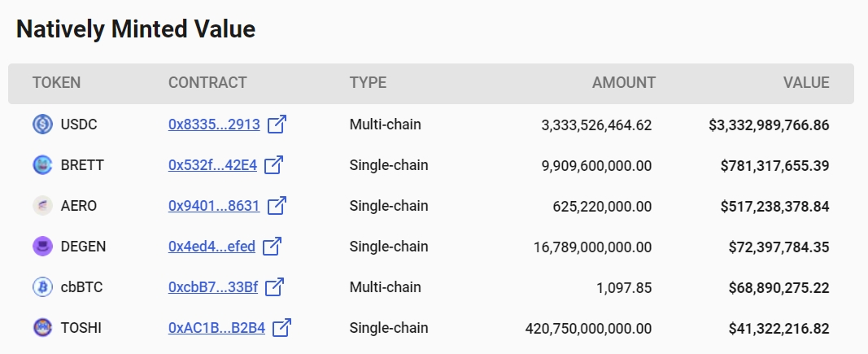Click the DEGEN purple hat logo
This screenshot has height=354, width=868.
42,247
